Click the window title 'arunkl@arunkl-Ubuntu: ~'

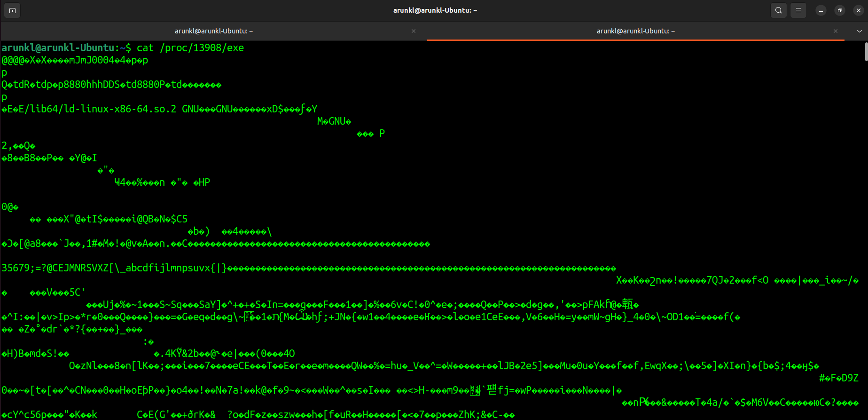tap(435, 10)
